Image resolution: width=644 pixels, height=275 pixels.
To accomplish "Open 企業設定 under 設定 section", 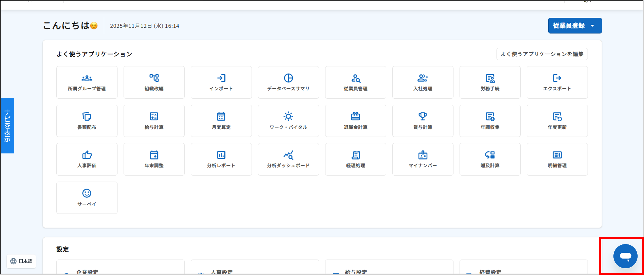I will point(87,271).
